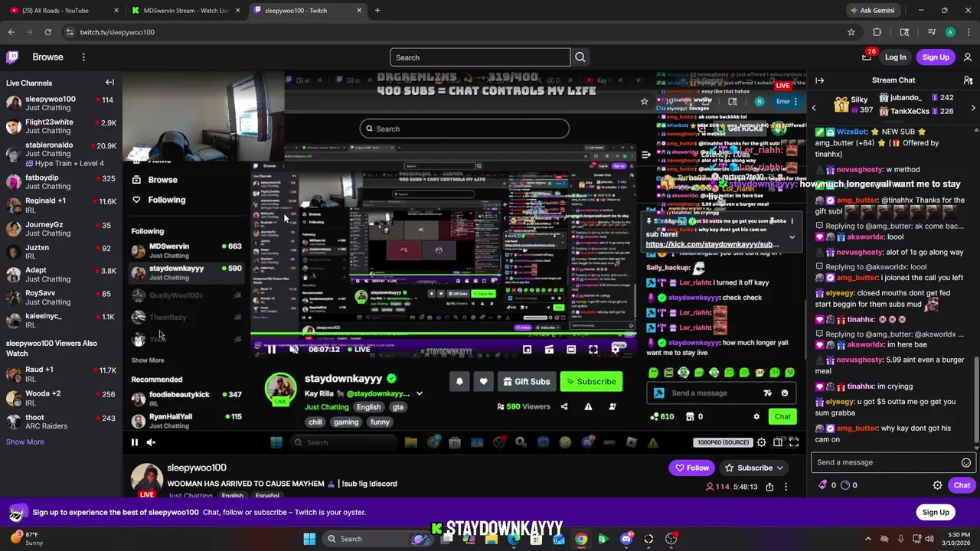Collapse the Live Channels sidebar
The image size is (980, 551).
[109, 83]
